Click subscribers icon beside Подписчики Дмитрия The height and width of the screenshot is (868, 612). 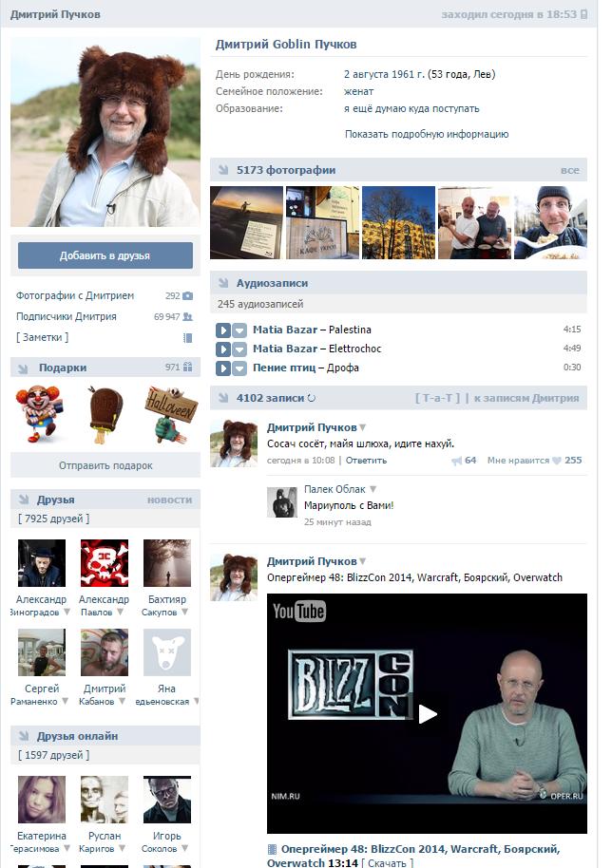188,316
